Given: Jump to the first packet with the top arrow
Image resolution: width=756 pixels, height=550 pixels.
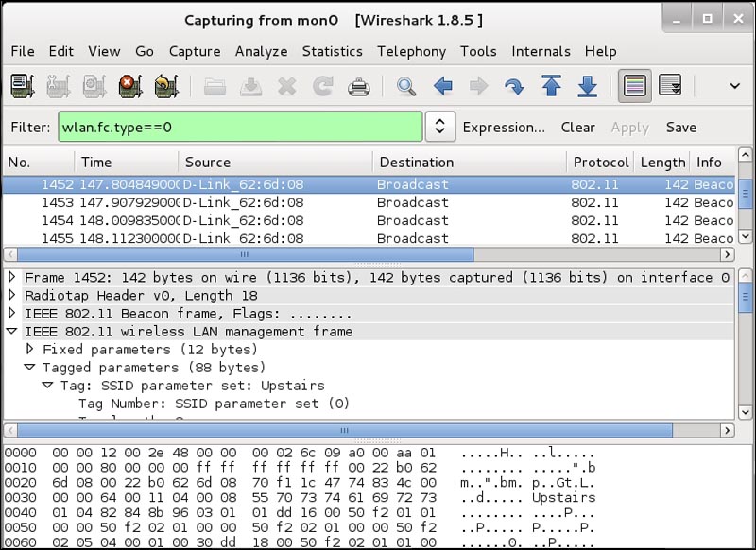Looking at the screenshot, I should (x=553, y=86).
